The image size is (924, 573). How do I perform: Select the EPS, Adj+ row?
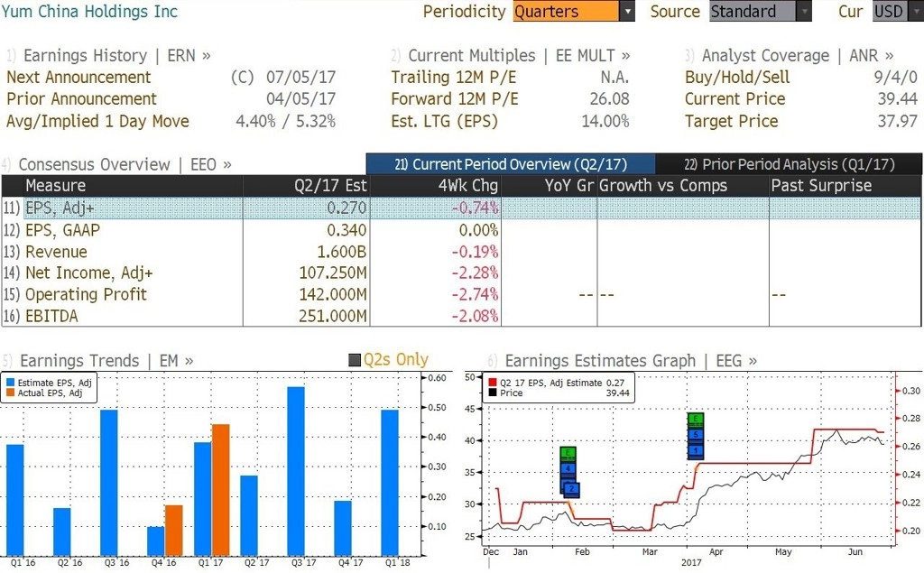pos(461,208)
